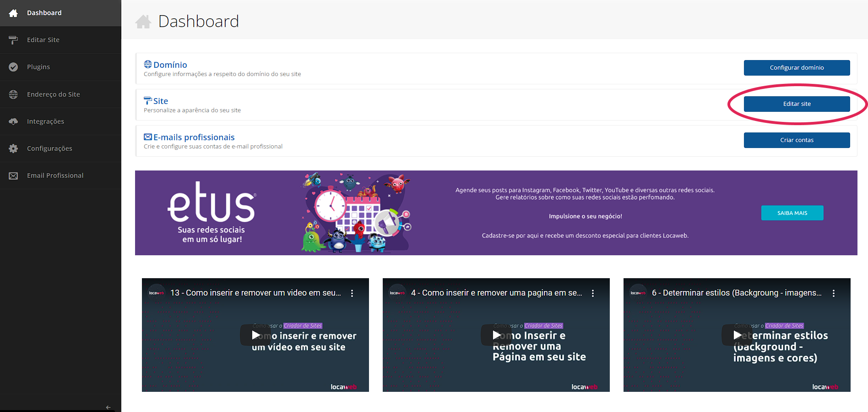Click 'Cadastre-se por aqui' banner text
The image size is (868, 412).
click(585, 236)
